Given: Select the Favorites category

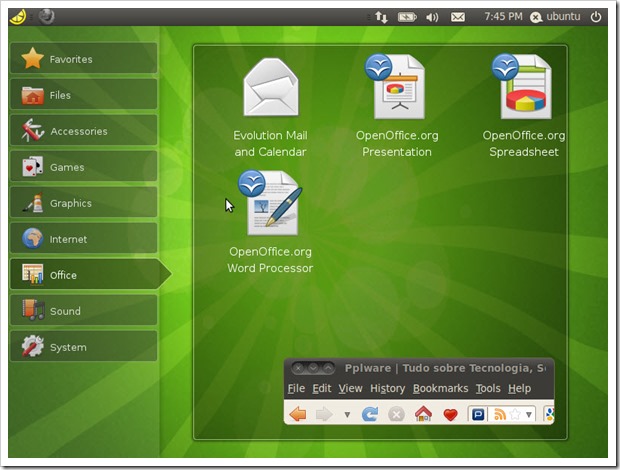Looking at the screenshot, I should click(83, 59).
